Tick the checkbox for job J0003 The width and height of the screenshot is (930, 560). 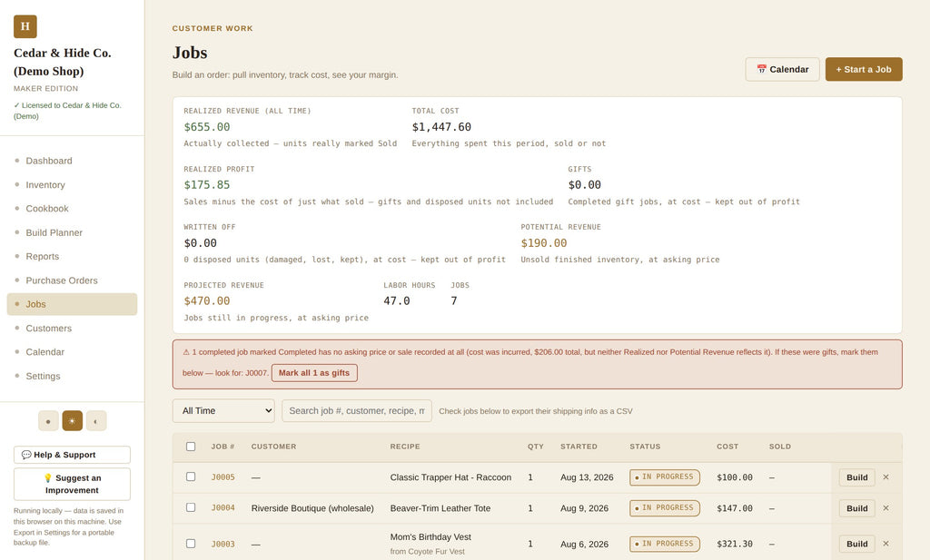coord(191,544)
